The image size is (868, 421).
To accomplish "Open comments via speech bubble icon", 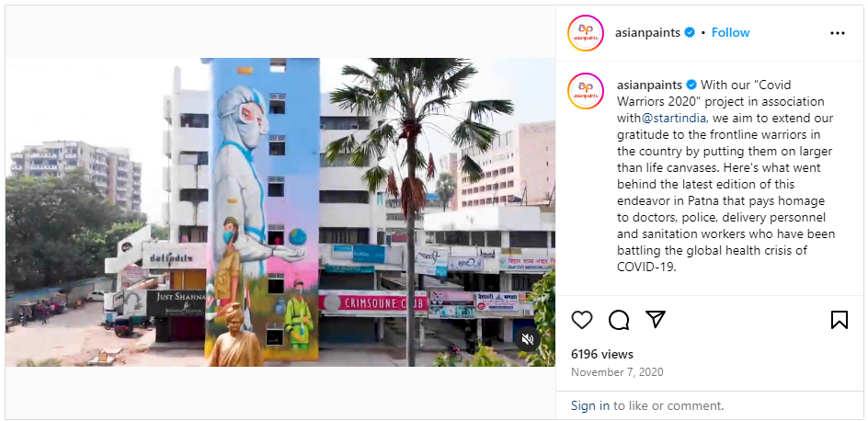I will [619, 320].
